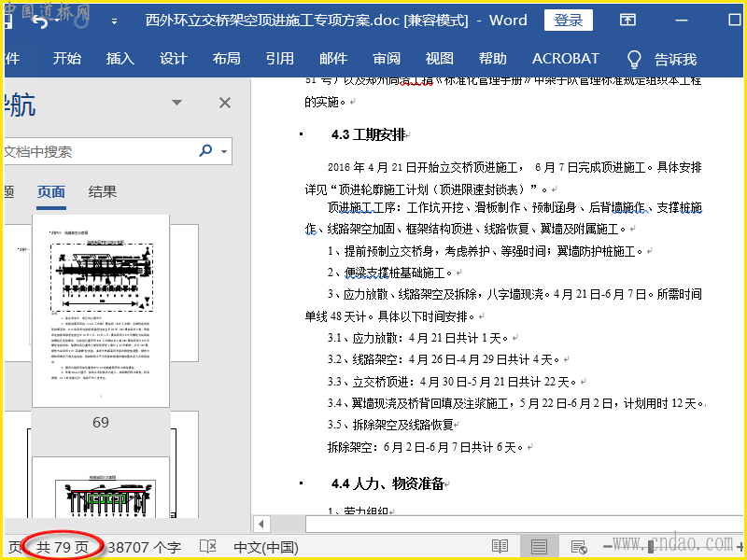The height and width of the screenshot is (560, 747).
Task: Click the line 3.2、线路架空 4月26日-4月29日
Action: coord(444,359)
